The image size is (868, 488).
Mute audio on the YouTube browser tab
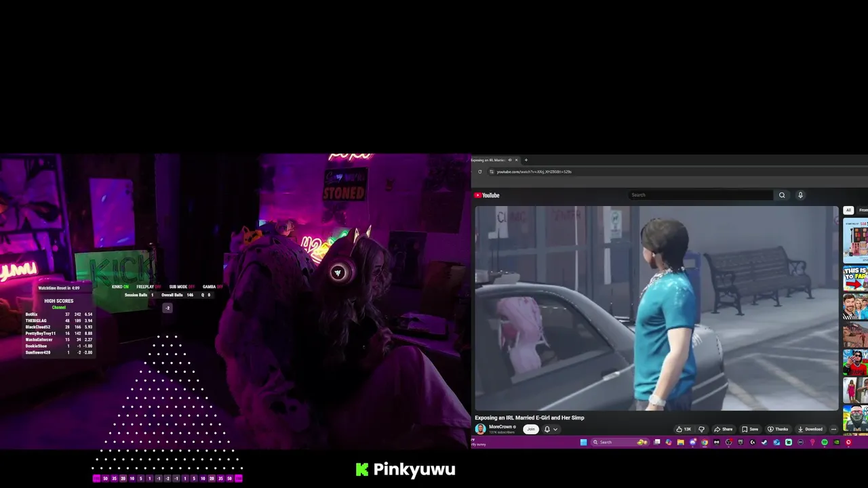[510, 160]
